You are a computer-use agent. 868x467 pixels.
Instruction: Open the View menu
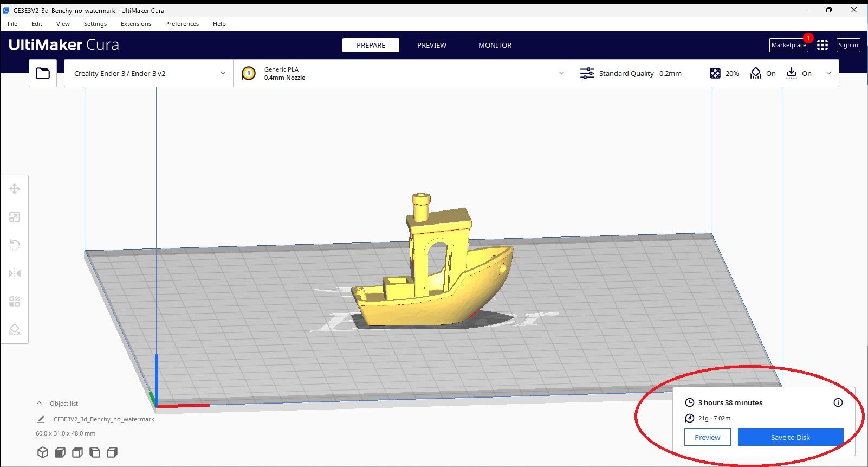(63, 24)
